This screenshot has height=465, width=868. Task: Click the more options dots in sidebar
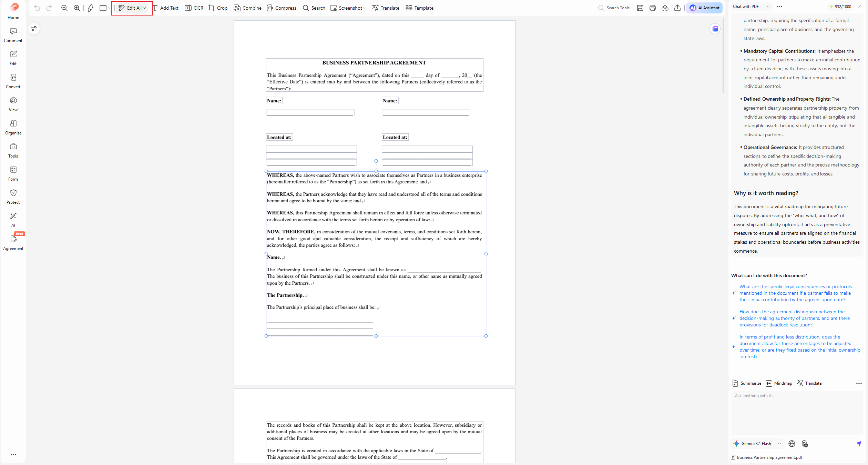click(x=13, y=455)
